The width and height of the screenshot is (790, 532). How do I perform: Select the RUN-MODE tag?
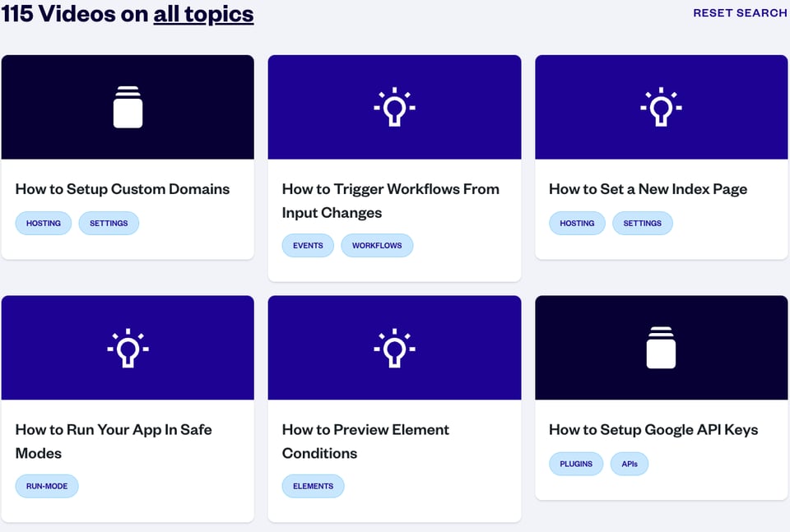[x=47, y=487]
